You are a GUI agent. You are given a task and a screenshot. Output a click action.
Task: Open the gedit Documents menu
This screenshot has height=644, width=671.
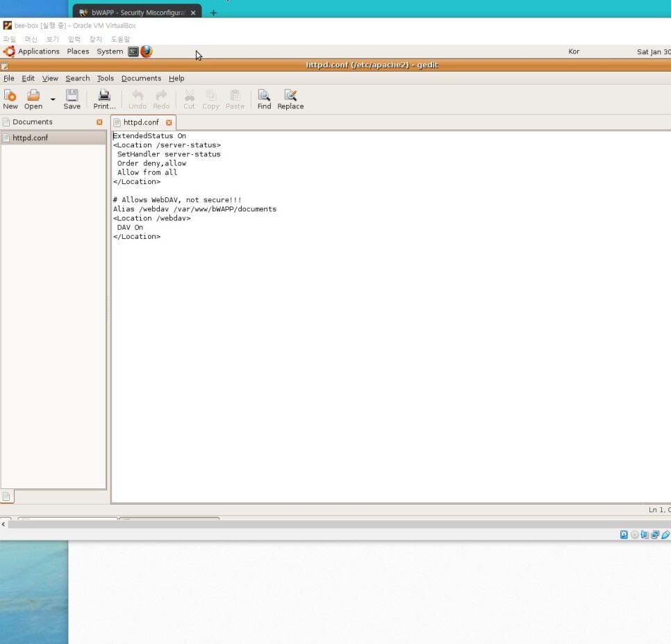[x=141, y=79]
